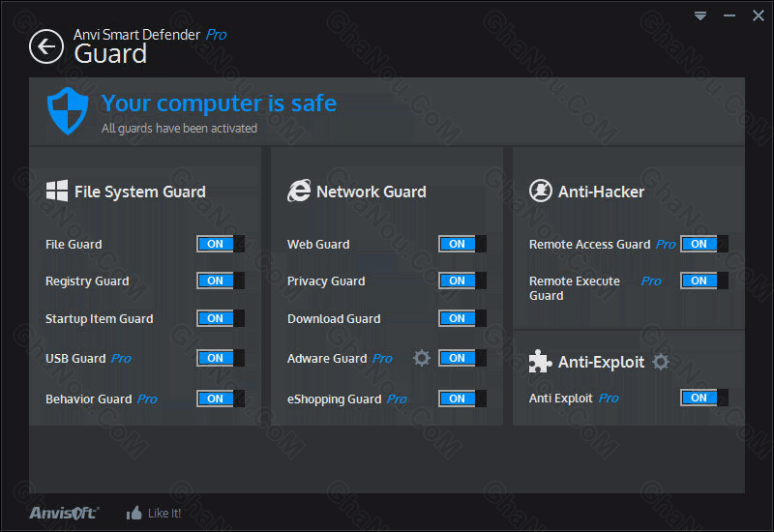The width and height of the screenshot is (774, 532).
Task: Disable the Download Guard toggle
Action: (x=462, y=318)
